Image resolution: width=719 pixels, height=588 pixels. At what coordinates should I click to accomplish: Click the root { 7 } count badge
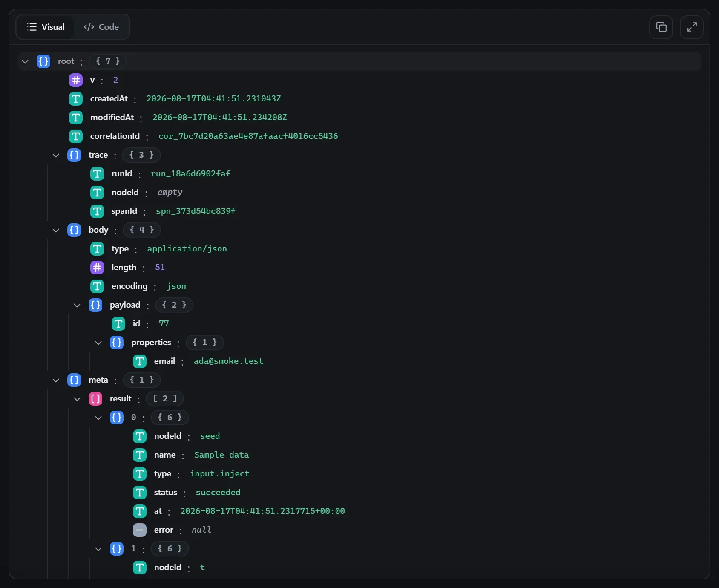(108, 61)
